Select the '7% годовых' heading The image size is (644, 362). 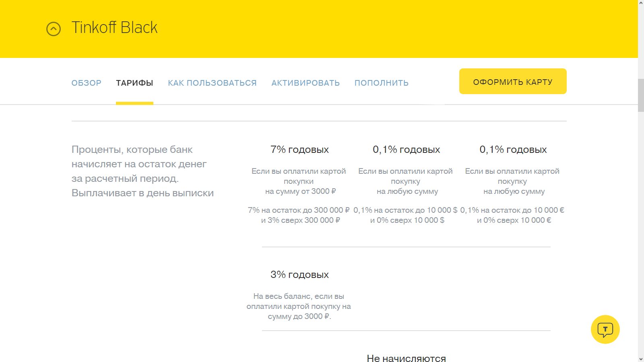coord(299,150)
